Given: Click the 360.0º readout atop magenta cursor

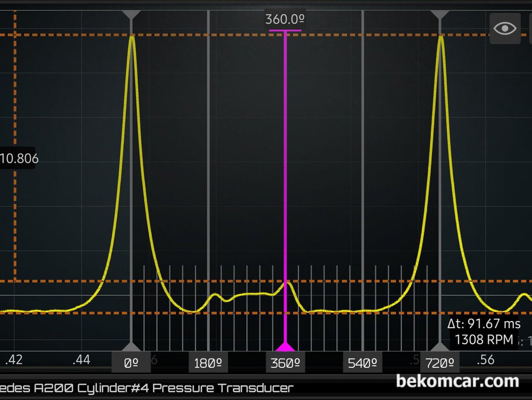Looking at the screenshot, I should pyautogui.click(x=285, y=20).
